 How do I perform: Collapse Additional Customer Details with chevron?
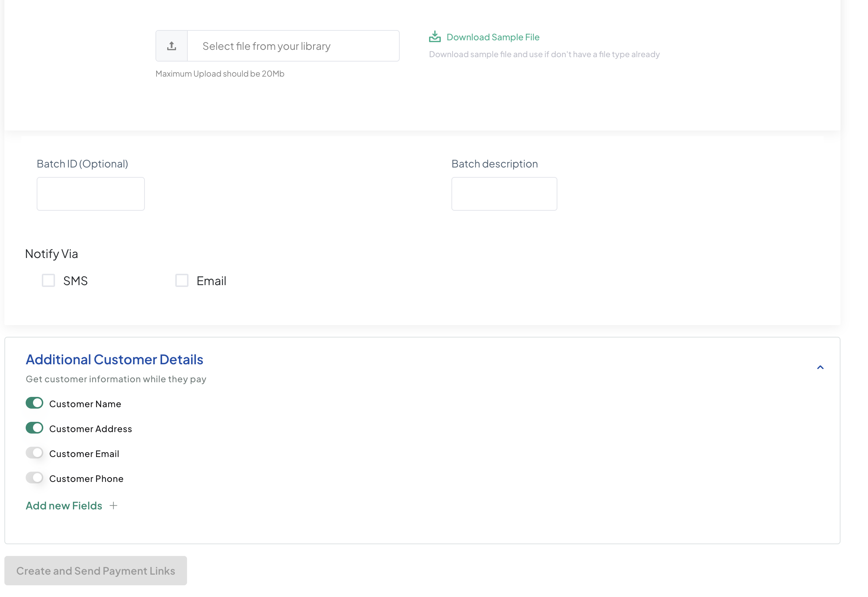[x=820, y=367]
